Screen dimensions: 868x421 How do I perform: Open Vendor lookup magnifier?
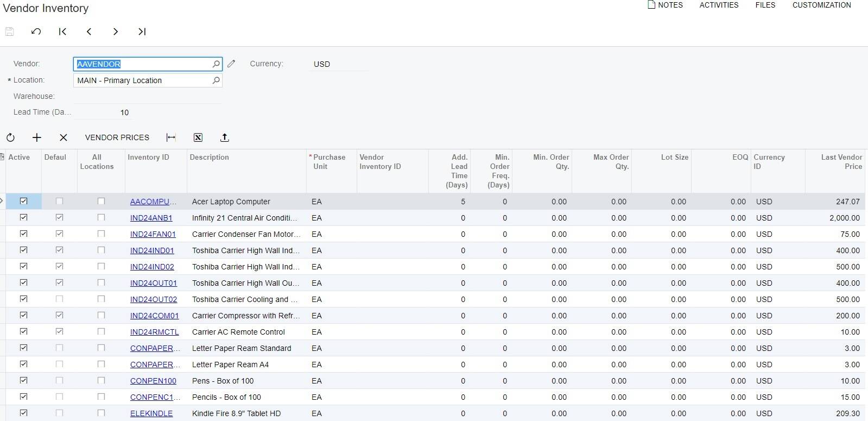coord(216,64)
